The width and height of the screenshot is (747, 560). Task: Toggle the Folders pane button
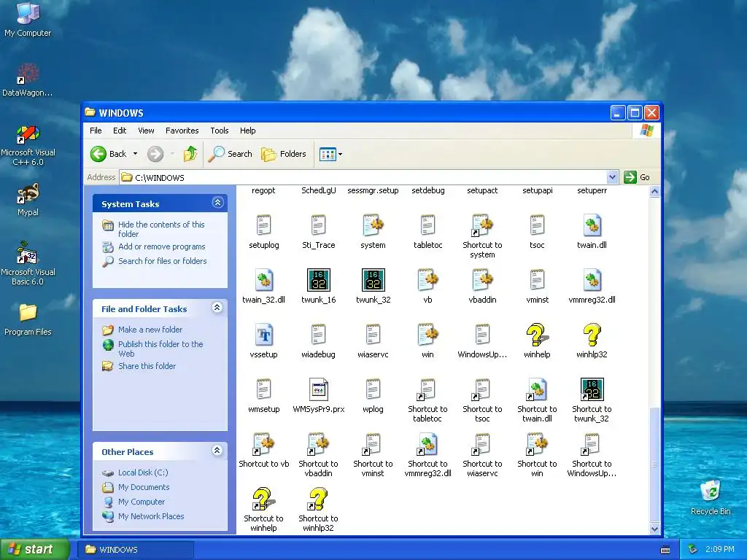click(284, 154)
